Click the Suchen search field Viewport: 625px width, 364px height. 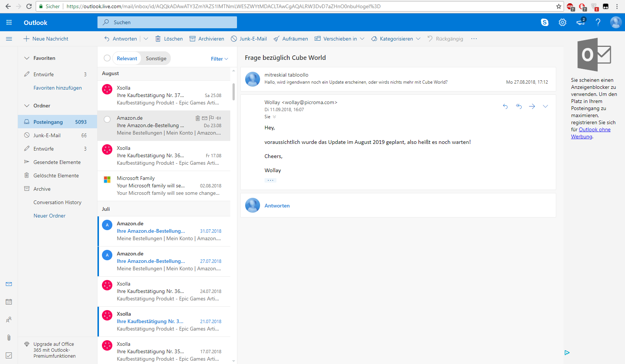point(167,22)
